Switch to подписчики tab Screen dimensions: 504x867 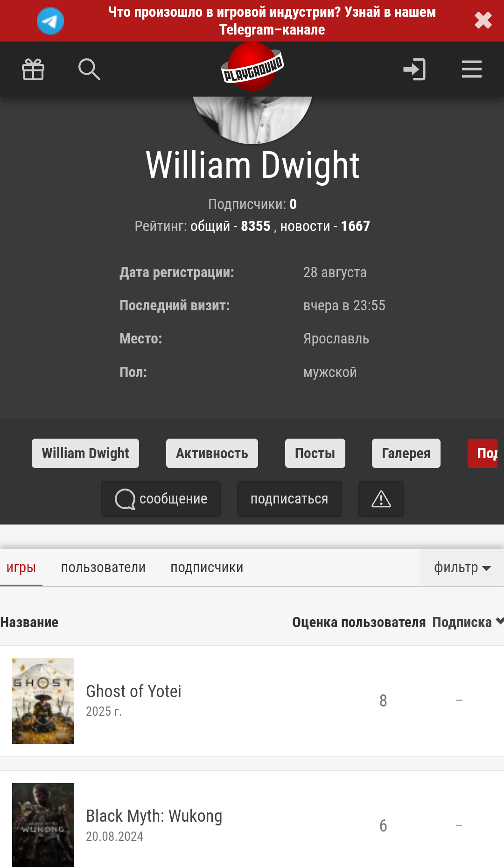(207, 567)
